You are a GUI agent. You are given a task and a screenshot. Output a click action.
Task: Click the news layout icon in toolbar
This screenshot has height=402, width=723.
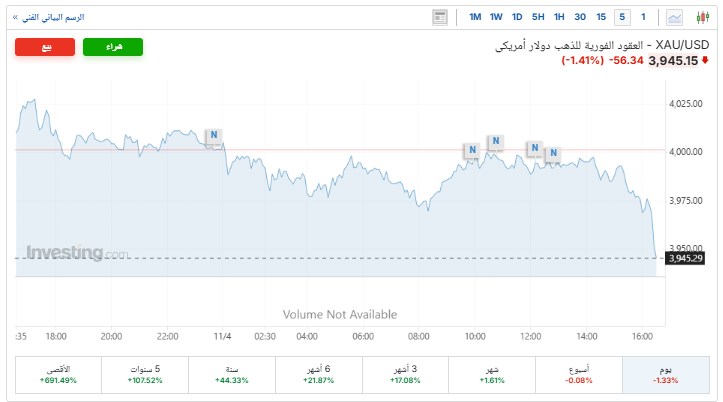440,17
